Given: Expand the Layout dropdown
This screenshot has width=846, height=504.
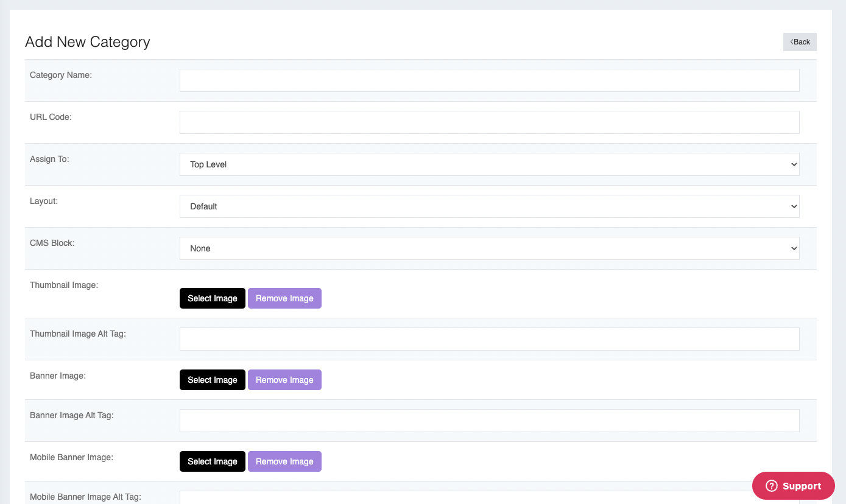Looking at the screenshot, I should pyautogui.click(x=489, y=206).
